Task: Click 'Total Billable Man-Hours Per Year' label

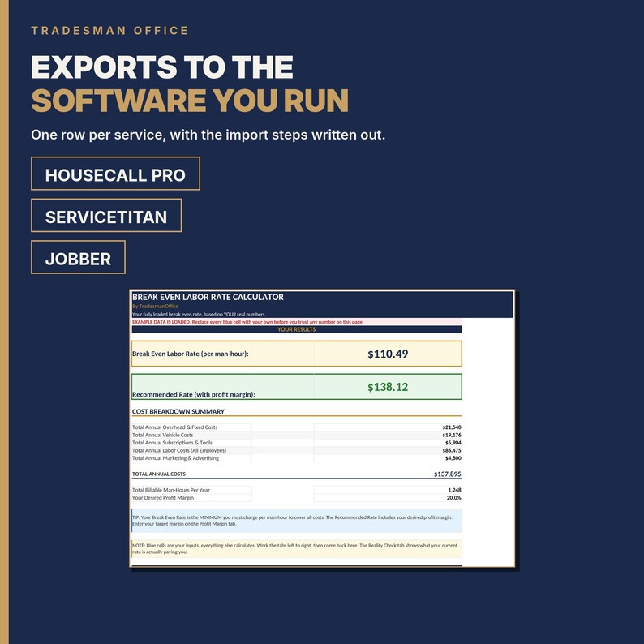Action: (x=171, y=490)
